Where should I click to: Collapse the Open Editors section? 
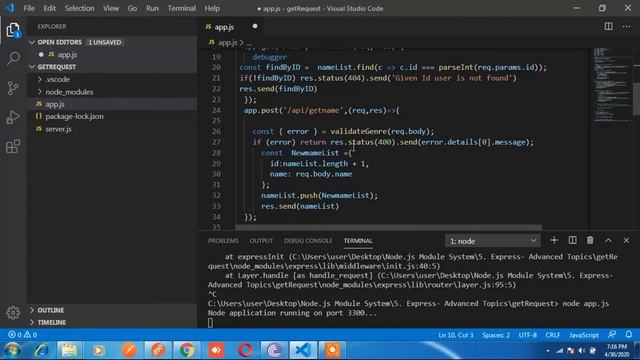coord(32,42)
